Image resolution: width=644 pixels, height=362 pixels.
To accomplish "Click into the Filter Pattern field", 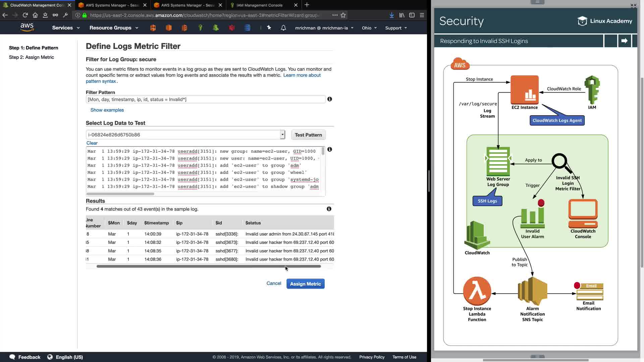I will tap(205, 100).
